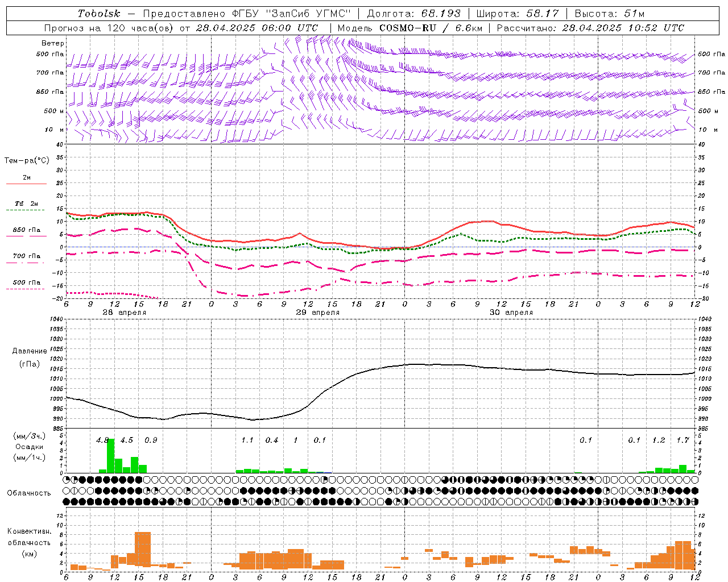Click the '4.8' precipitation total value
The width and height of the screenshot is (728, 582).
[102, 440]
